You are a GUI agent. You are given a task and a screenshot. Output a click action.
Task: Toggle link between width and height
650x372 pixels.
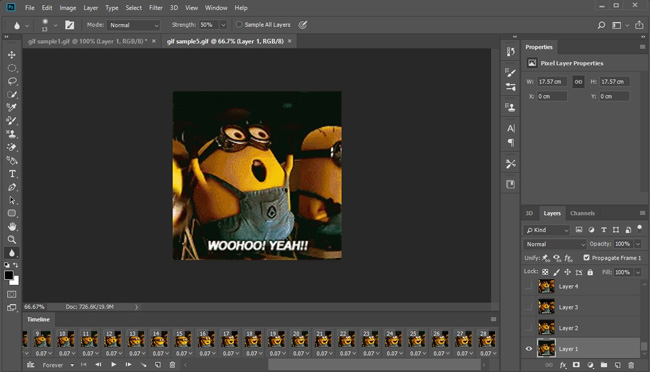click(x=578, y=82)
